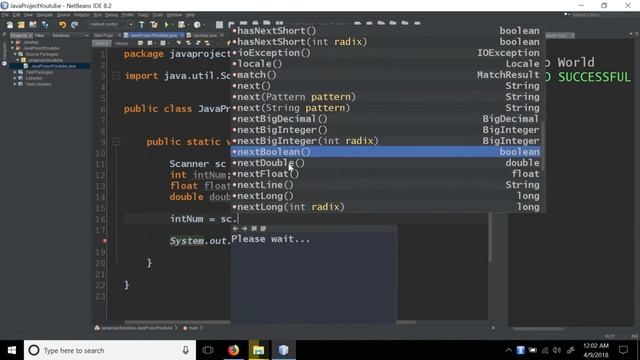Viewport: 640px width, 360px height.
Task: Switch to the Start Page editor tab
Action: click(x=104, y=36)
